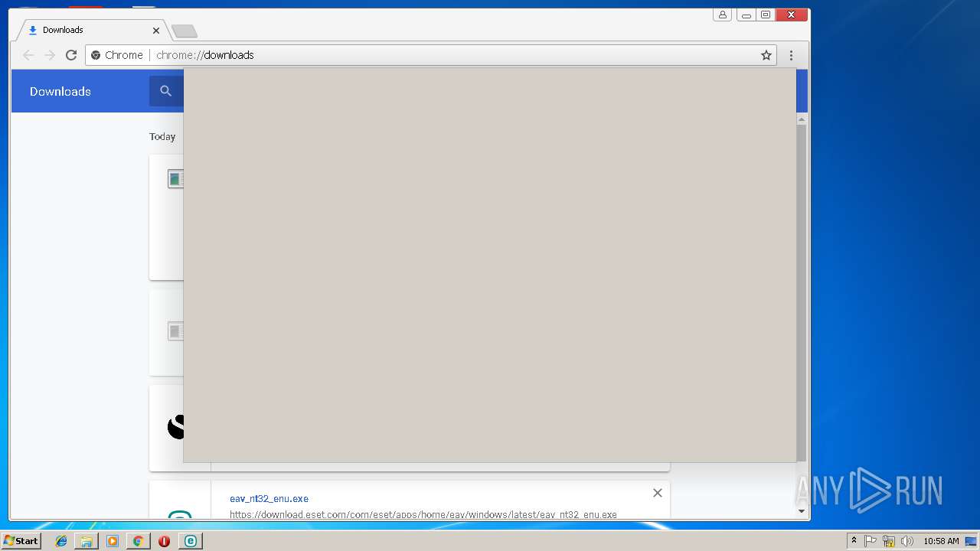
Task: Open the volume tray icon
Action: pos(907,541)
